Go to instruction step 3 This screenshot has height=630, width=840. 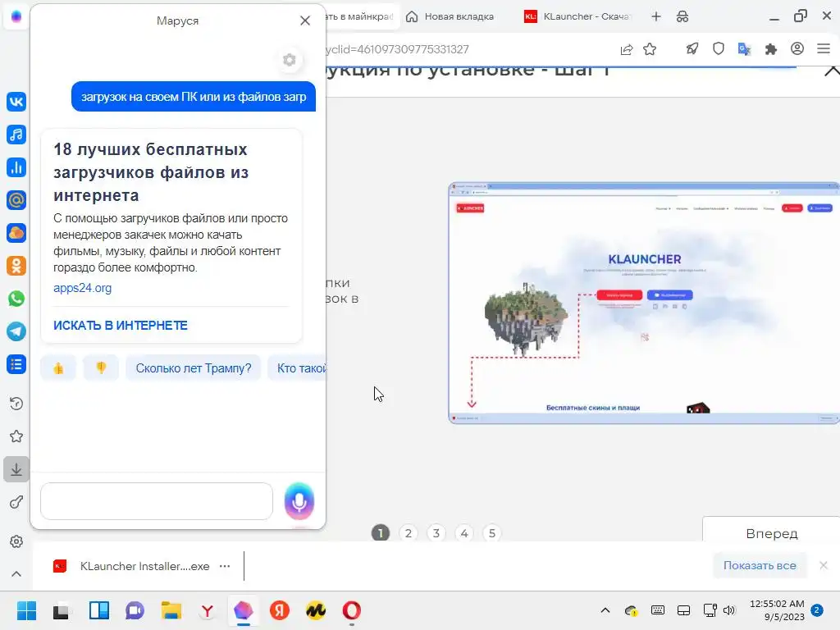(x=436, y=533)
